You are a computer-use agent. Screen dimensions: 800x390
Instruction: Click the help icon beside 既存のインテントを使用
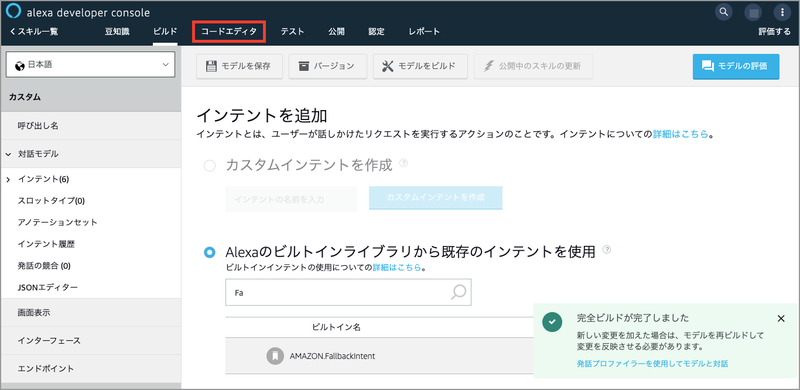pos(607,250)
